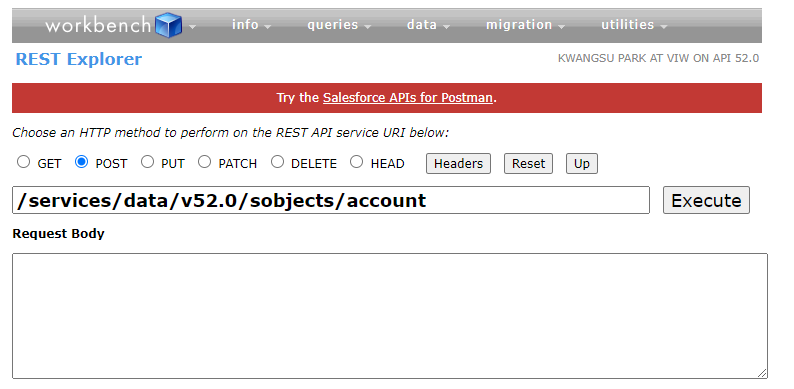
Task: Click the 'KWANGSU PARK AT VIW ON API 52.0' text
Action: point(658,58)
